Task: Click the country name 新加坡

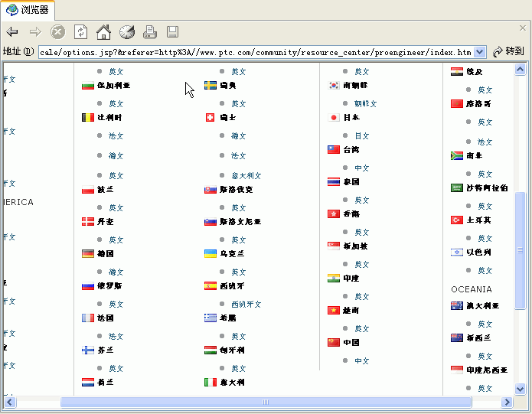Action: tap(355, 246)
